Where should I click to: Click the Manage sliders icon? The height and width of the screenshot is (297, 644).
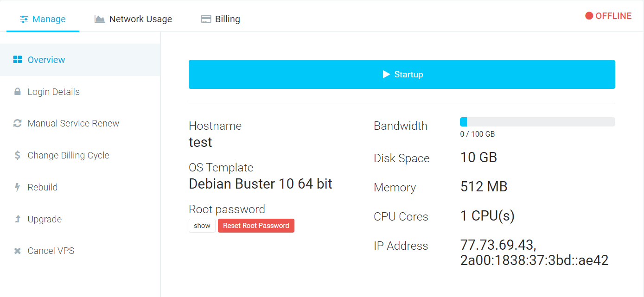pyautogui.click(x=23, y=19)
